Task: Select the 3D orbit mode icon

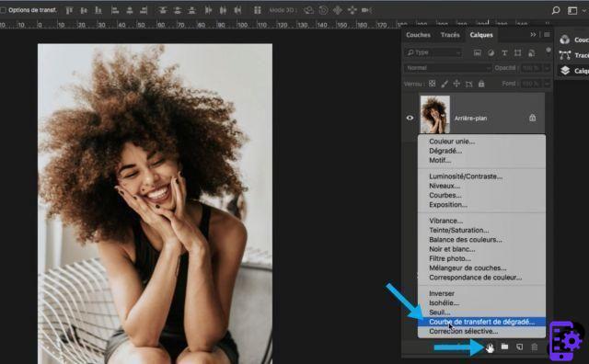Action: [x=309, y=10]
